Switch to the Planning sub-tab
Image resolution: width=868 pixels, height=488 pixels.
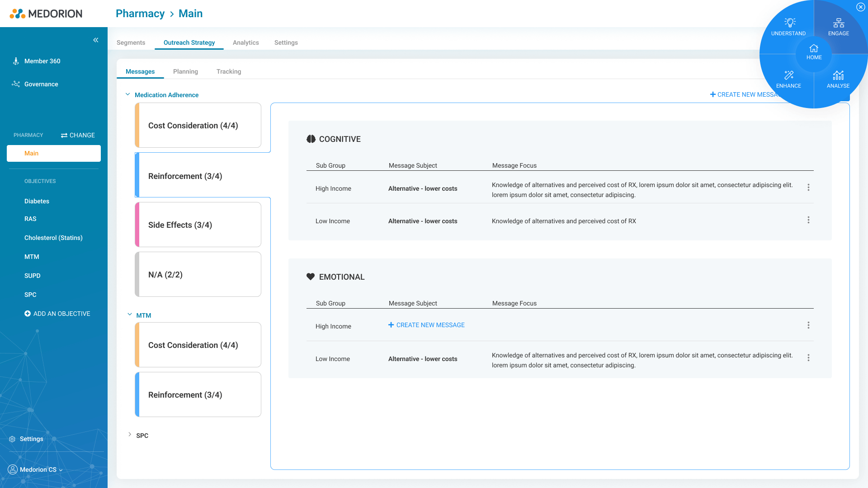[x=185, y=71]
